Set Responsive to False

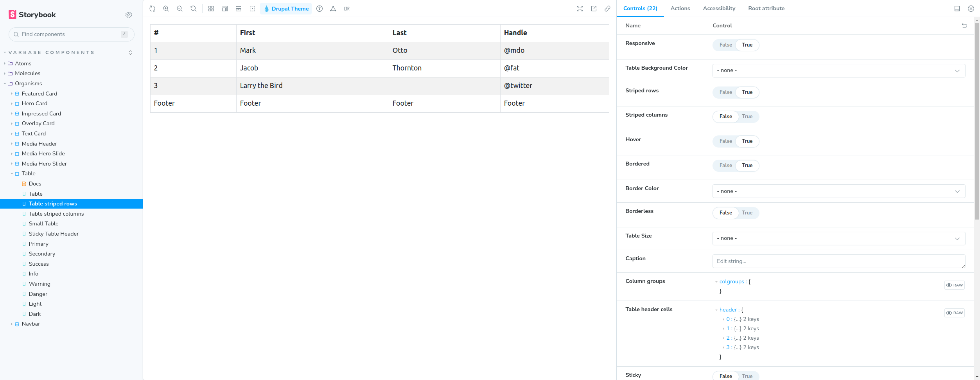pos(725,45)
